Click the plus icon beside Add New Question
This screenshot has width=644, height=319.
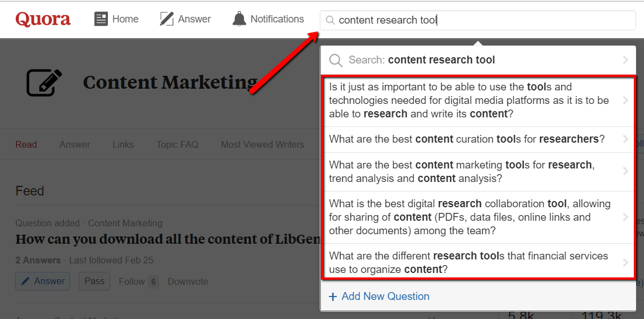click(333, 297)
